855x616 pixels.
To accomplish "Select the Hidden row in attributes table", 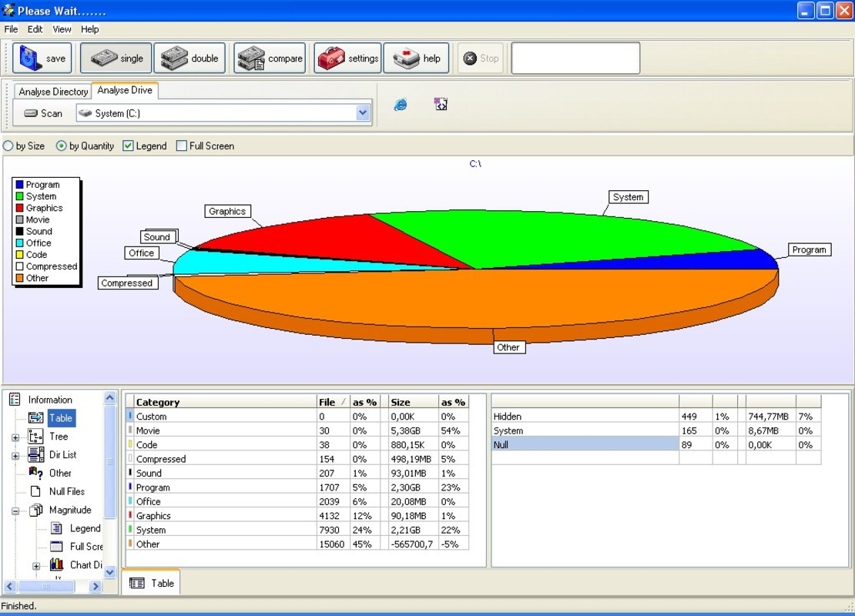I will pyautogui.click(x=656, y=417).
